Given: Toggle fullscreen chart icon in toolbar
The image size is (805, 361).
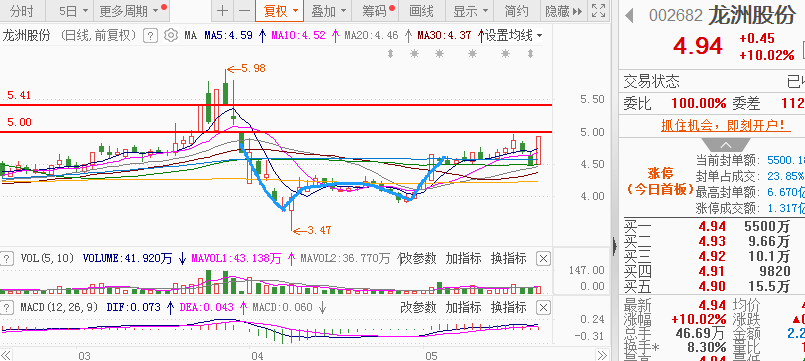Looking at the screenshot, I should click(x=598, y=10).
